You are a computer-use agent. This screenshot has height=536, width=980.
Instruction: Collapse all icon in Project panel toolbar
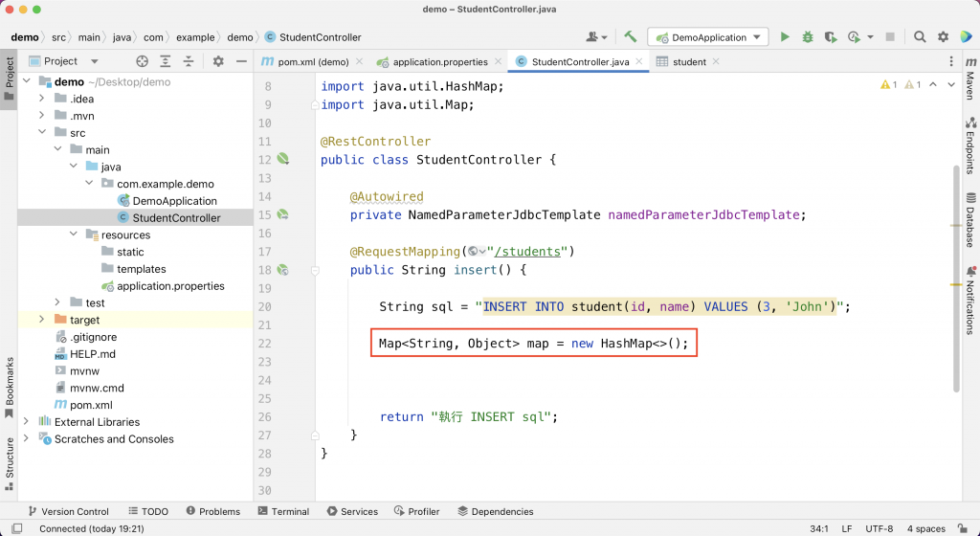[189, 61]
